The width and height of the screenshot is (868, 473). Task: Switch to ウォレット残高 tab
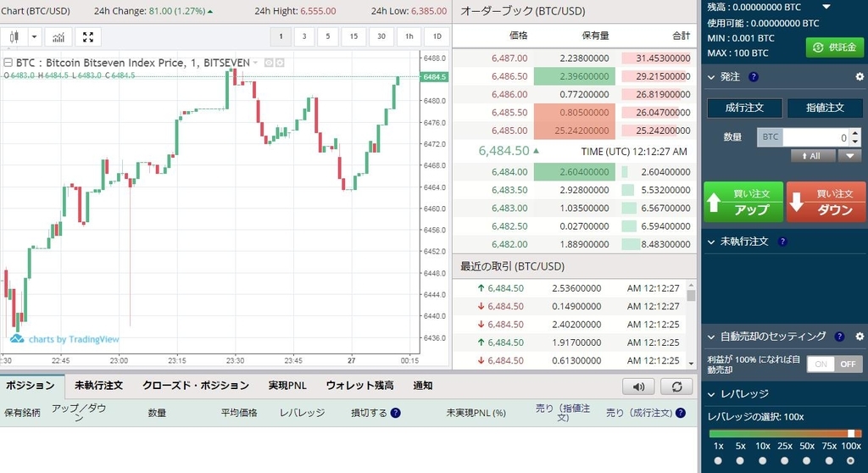[359, 386]
